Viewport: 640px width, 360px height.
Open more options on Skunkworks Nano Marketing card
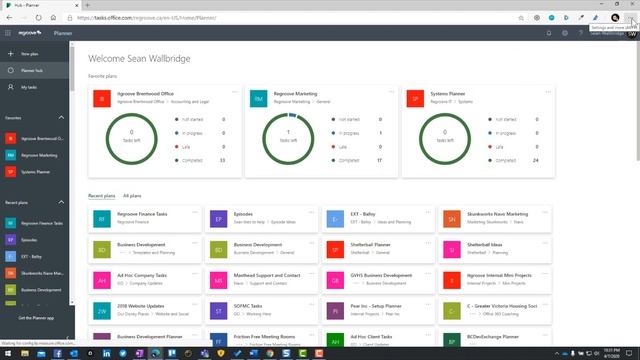click(x=545, y=212)
